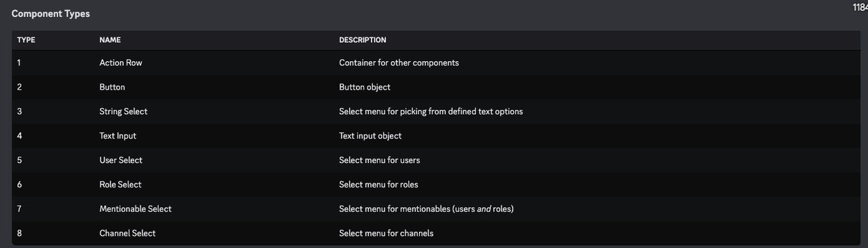Click the italic 'and' in mentionables description
The image size is (868, 248).
(484, 209)
